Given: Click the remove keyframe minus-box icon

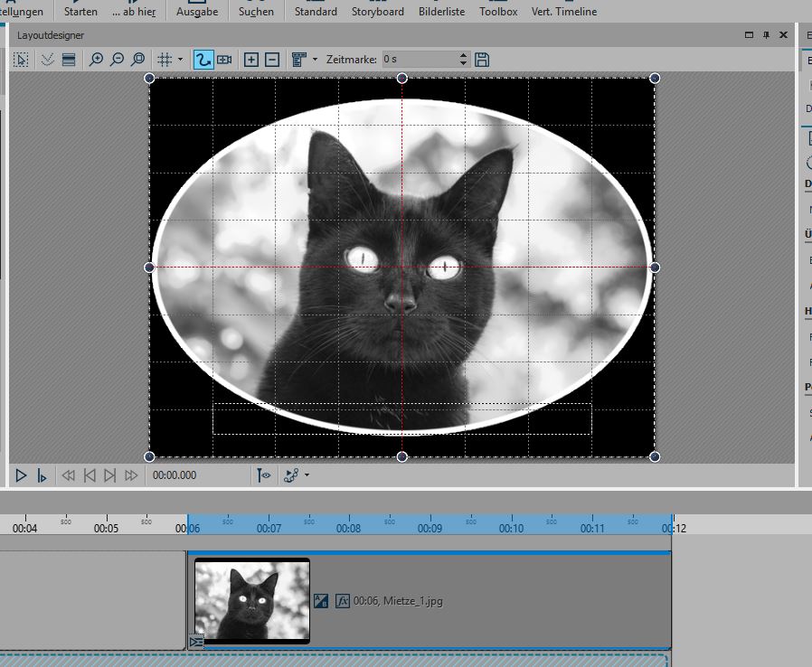Looking at the screenshot, I should 271,60.
